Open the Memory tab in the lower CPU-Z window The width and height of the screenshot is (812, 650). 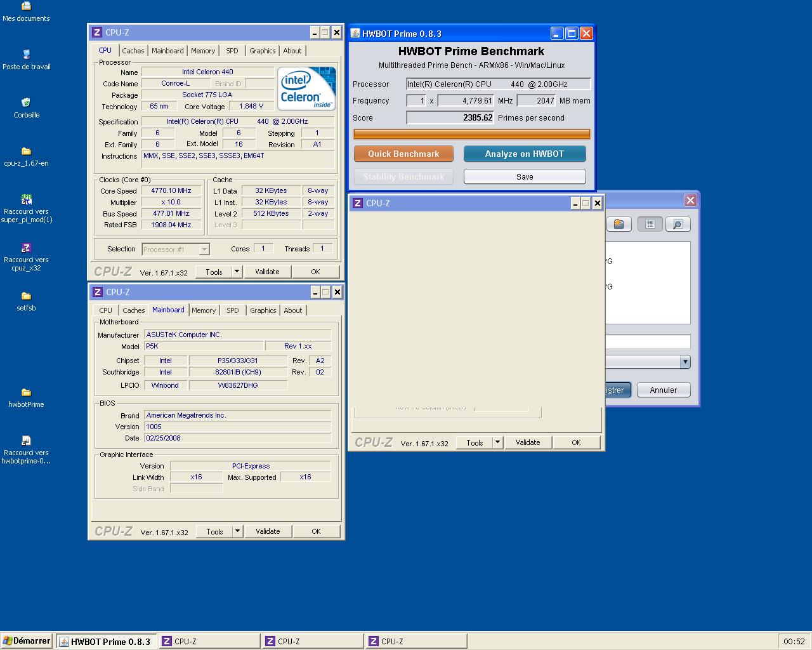pyautogui.click(x=204, y=310)
